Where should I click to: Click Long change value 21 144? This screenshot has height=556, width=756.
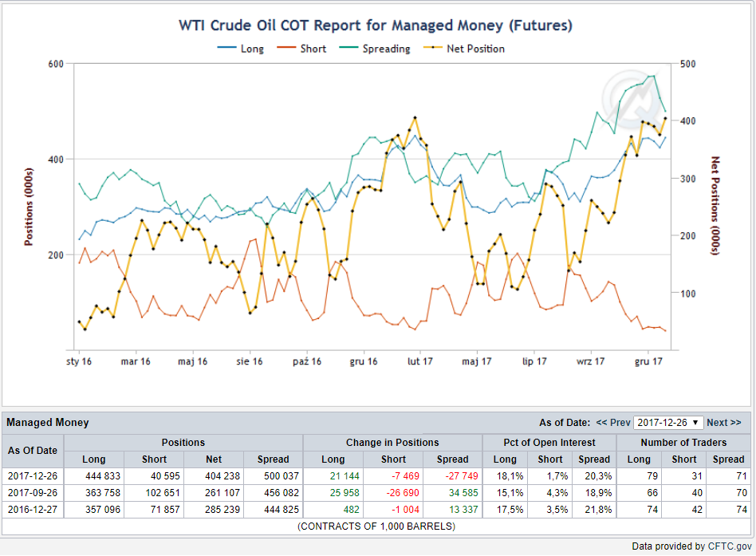[345, 476]
